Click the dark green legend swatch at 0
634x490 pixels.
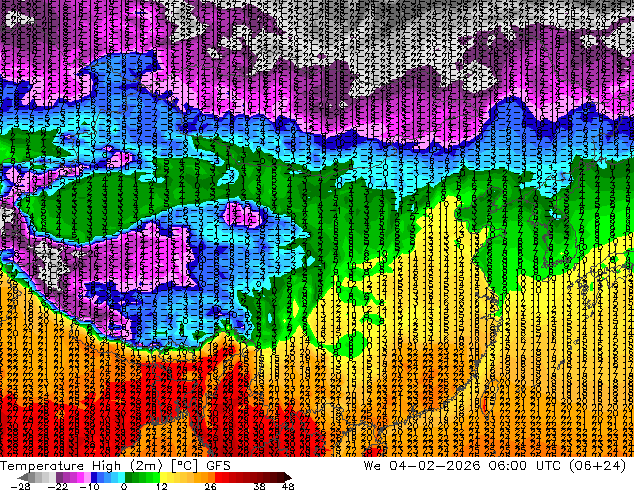coord(129,477)
